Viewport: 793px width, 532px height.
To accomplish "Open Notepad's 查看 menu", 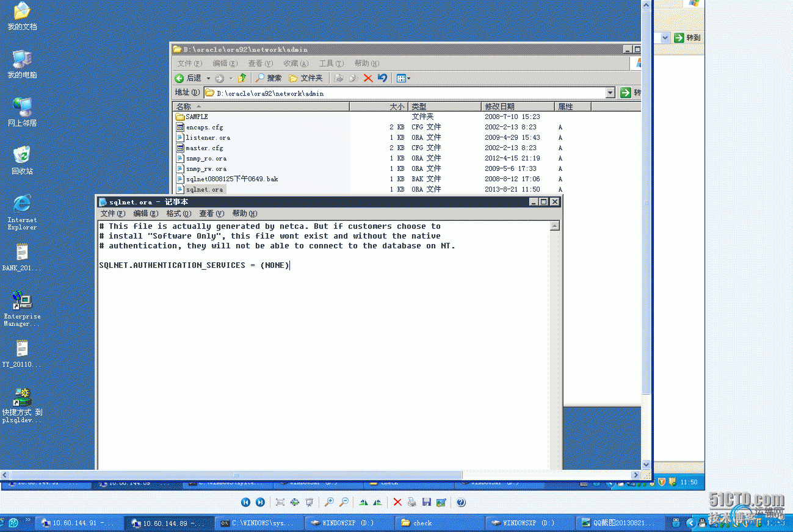I will (x=212, y=214).
